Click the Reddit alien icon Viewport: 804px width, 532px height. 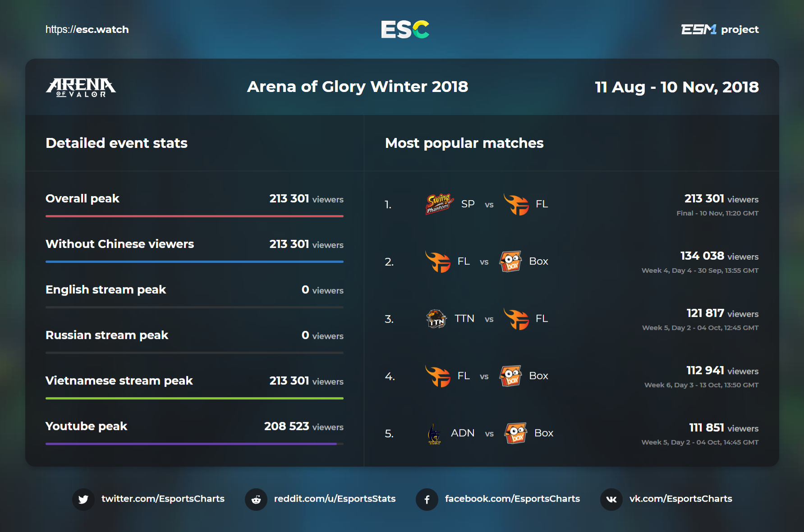click(256, 499)
